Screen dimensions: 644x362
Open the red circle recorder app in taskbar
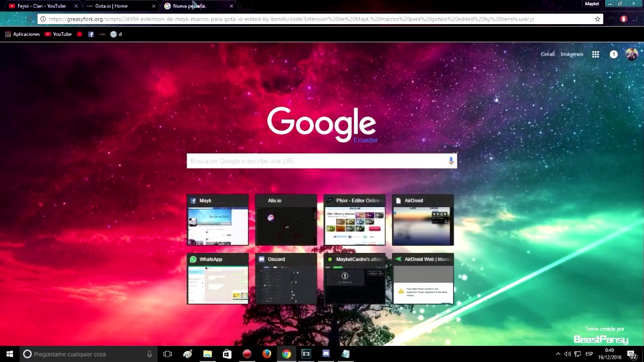[x=247, y=354]
